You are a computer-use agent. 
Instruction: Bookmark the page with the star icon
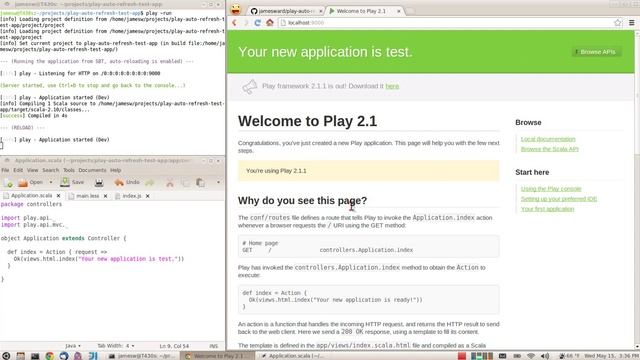point(618,23)
